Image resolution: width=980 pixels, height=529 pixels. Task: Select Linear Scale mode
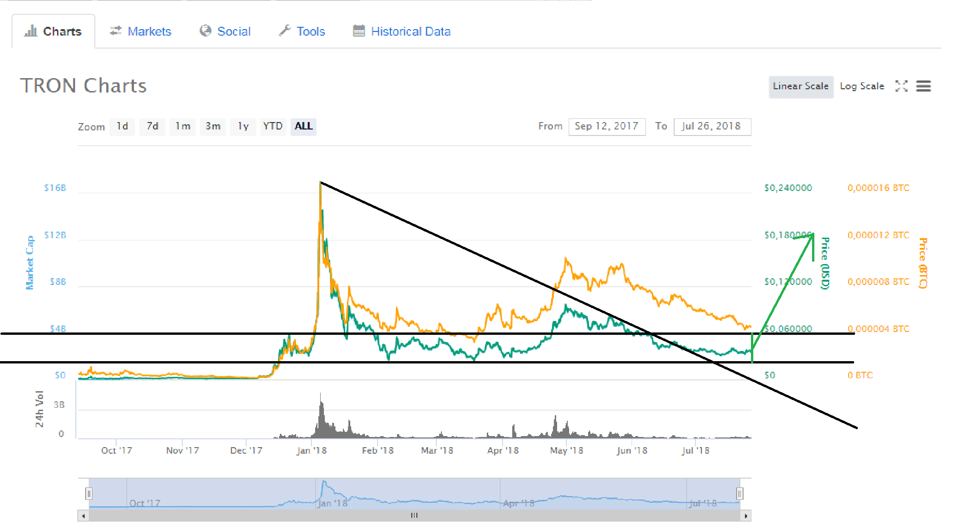800,86
